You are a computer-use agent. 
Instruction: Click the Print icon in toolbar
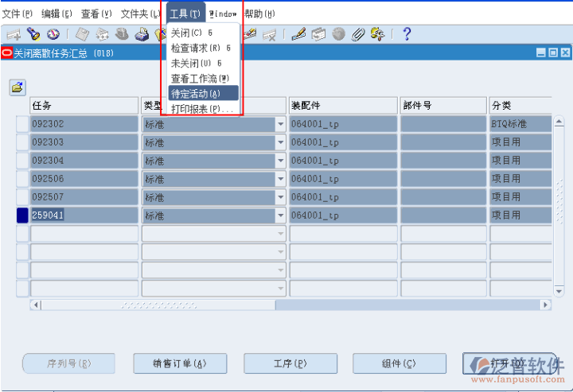coord(142,34)
